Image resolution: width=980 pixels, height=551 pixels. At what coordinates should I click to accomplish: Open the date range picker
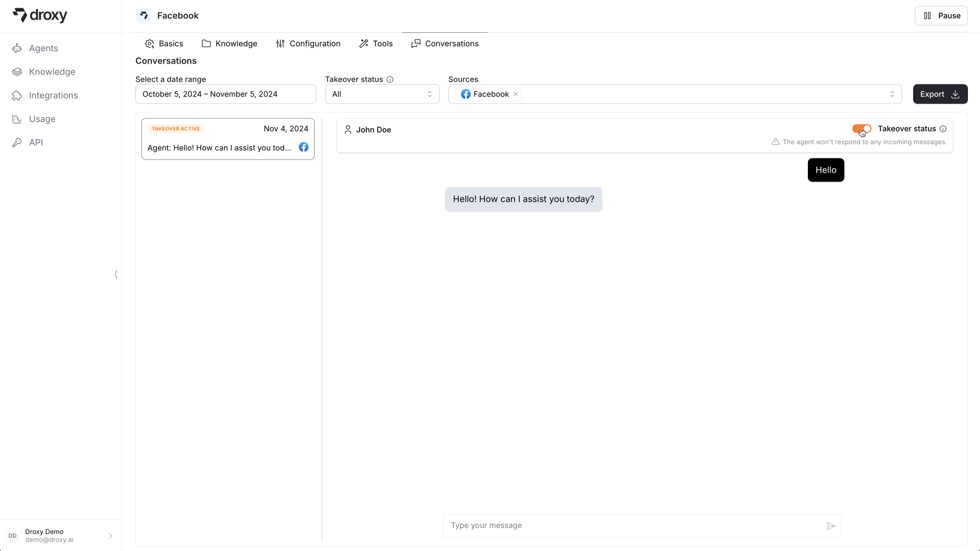click(x=226, y=94)
